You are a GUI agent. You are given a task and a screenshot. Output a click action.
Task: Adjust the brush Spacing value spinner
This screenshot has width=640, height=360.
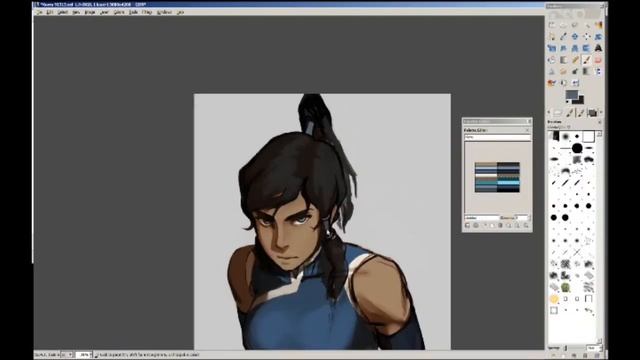click(595, 348)
